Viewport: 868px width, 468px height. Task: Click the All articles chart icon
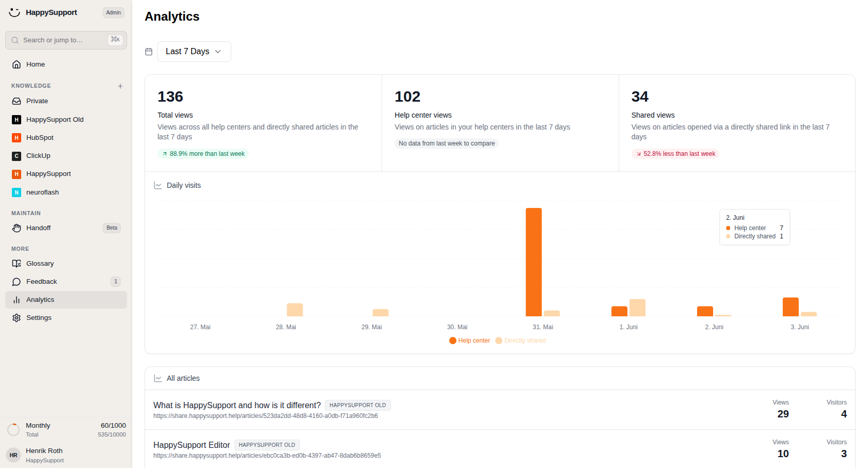[158, 378]
